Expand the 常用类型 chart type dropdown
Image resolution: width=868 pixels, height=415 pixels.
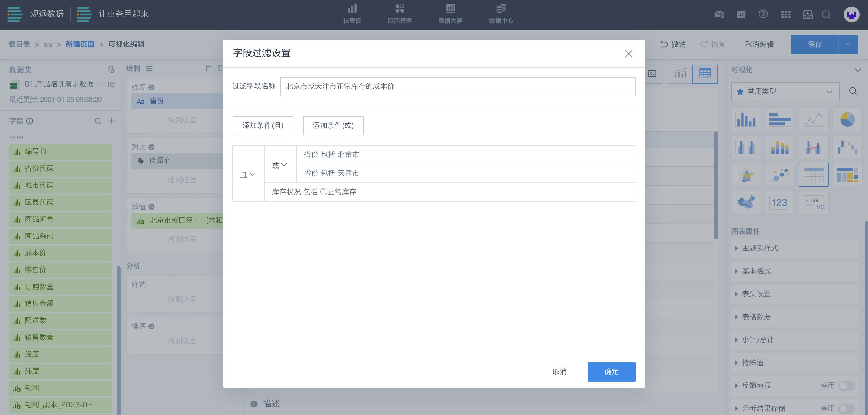click(x=785, y=92)
